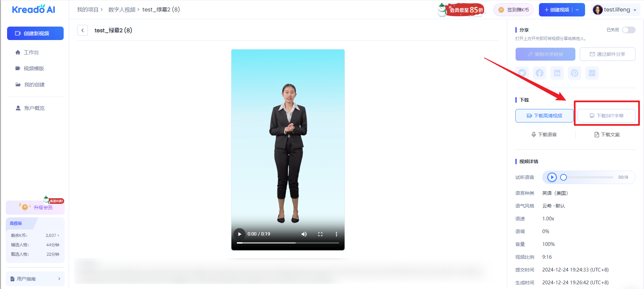644x289 pixels.
Task: Play the 试听语音 audio preview
Action: pos(552,177)
